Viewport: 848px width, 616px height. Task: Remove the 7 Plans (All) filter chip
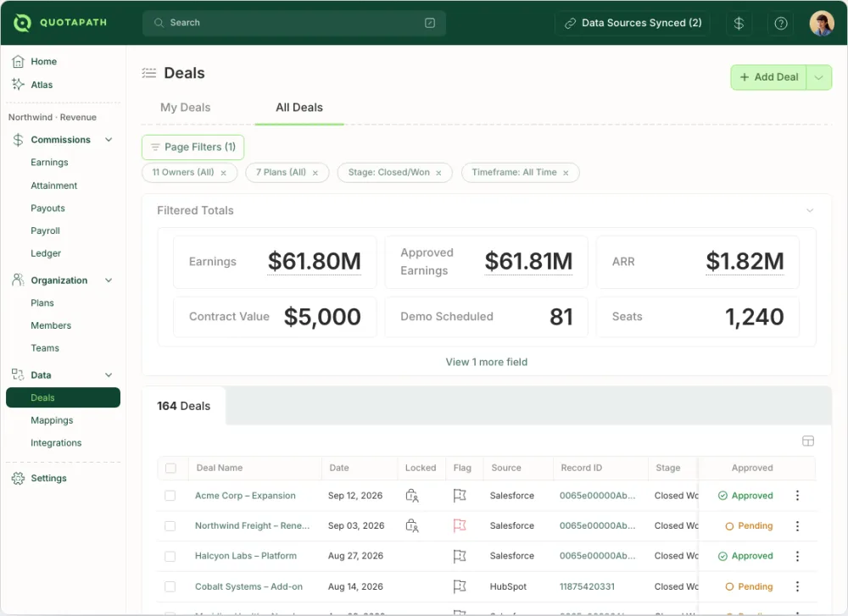click(315, 173)
